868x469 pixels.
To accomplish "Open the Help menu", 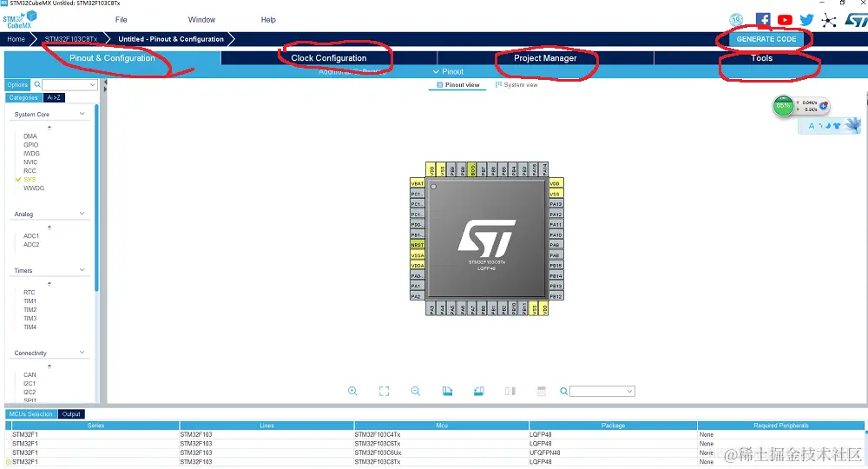I will click(268, 20).
